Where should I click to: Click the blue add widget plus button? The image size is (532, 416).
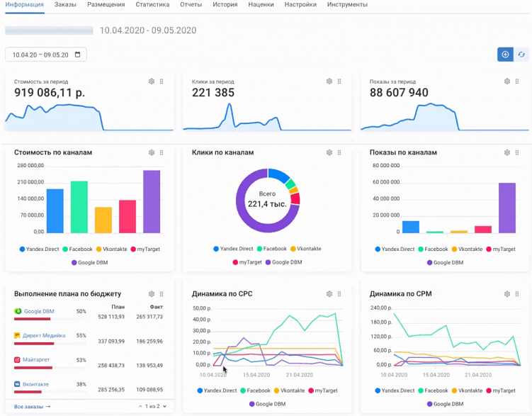(x=505, y=55)
